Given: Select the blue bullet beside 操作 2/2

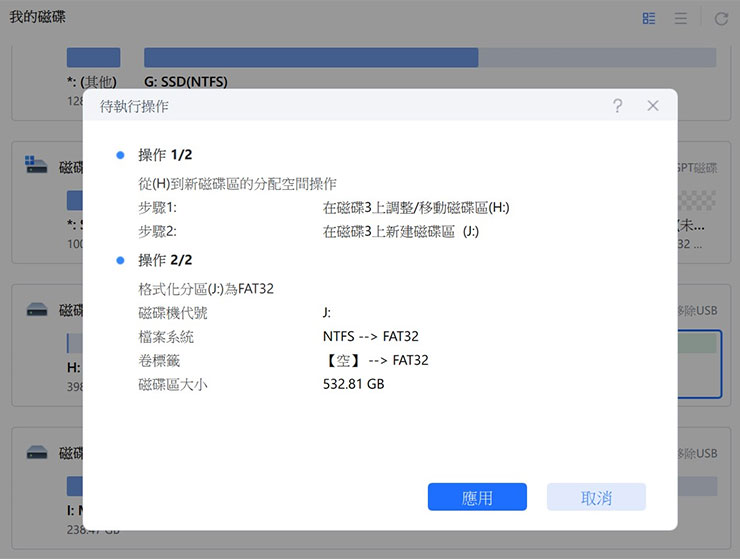Looking at the screenshot, I should 120,260.
